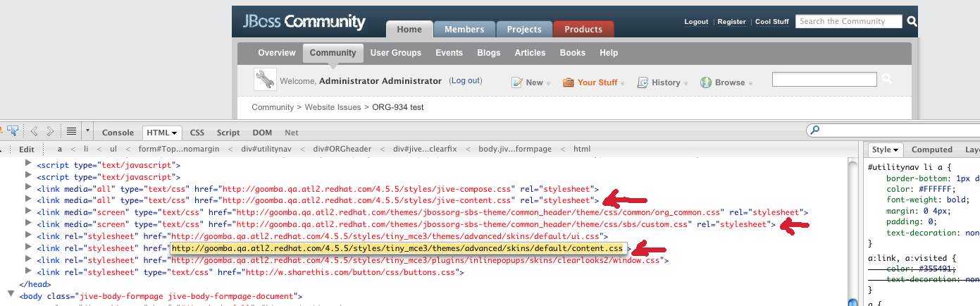980x306 pixels.
Task: Open the Members site tab
Action: pos(464,30)
